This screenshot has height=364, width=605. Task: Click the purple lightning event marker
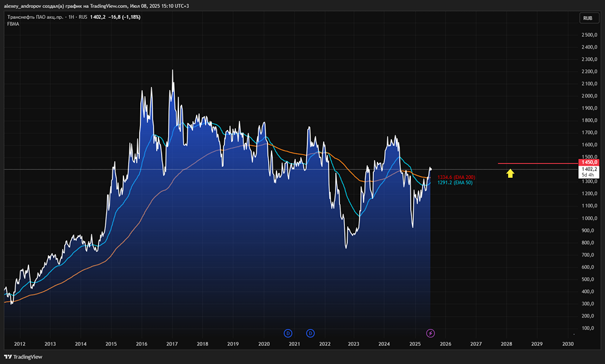(430, 333)
